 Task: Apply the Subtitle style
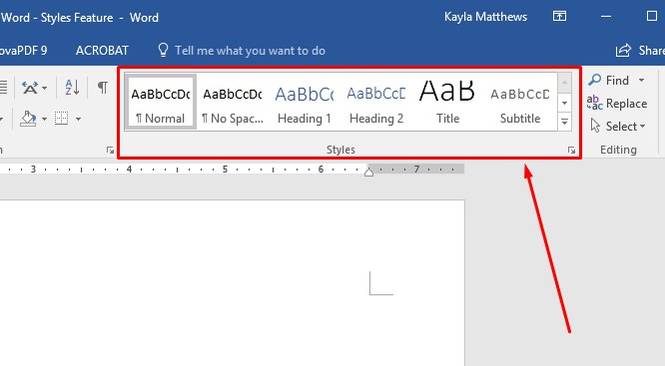click(x=520, y=102)
